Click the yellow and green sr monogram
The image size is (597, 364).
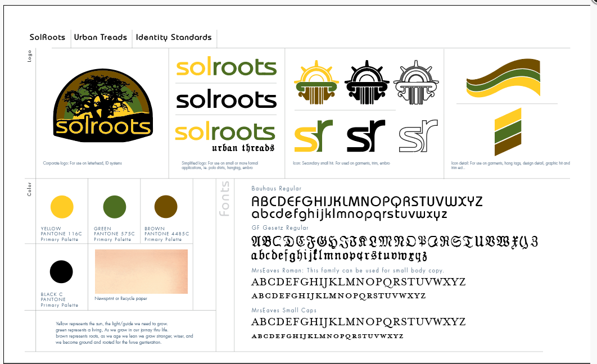313,136
